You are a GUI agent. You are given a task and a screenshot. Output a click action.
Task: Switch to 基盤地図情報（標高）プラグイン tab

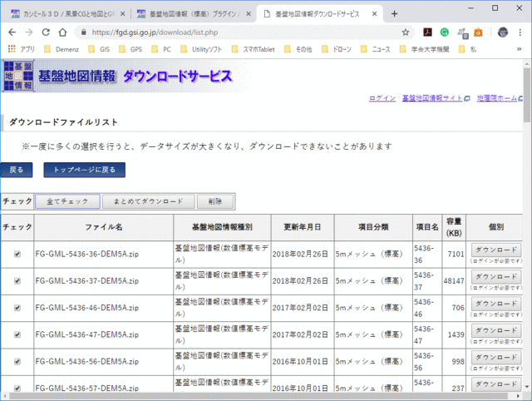pos(194,14)
